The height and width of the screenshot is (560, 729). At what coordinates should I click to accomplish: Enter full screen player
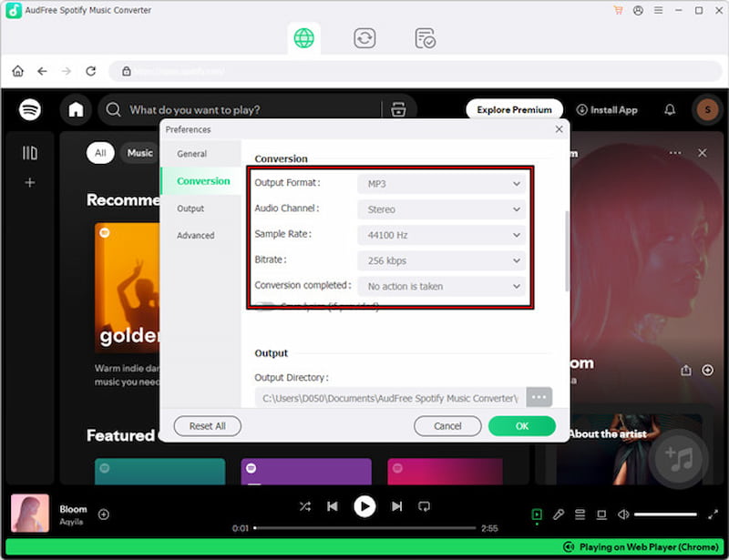coord(713,514)
